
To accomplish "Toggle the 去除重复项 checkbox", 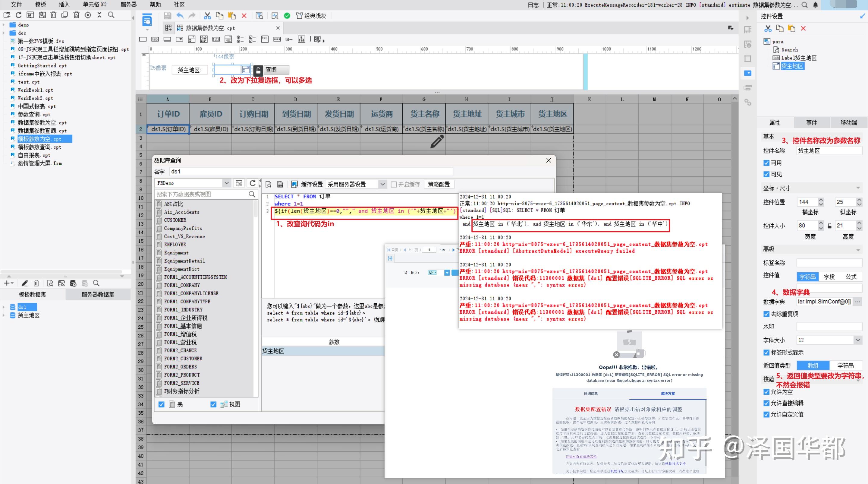I will [766, 314].
